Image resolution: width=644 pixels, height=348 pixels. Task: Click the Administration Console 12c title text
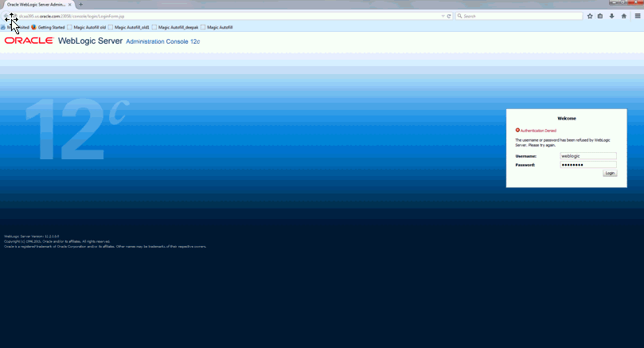tap(163, 41)
